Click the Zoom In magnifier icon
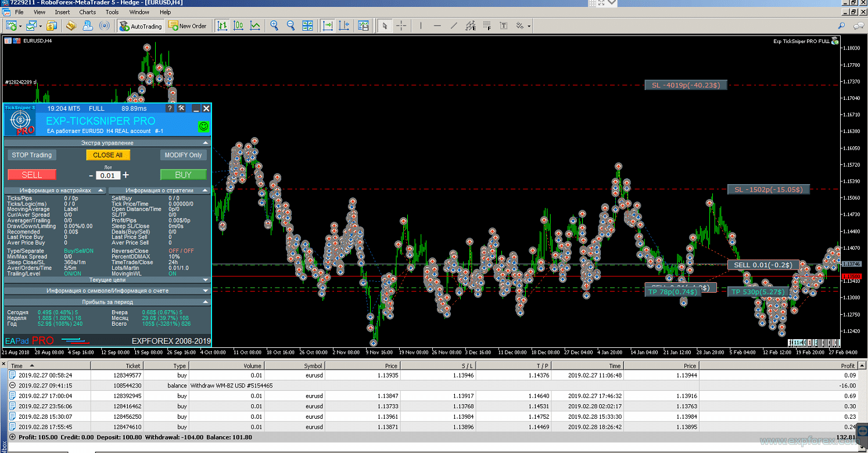The height and width of the screenshot is (453, 868). pyautogui.click(x=274, y=26)
